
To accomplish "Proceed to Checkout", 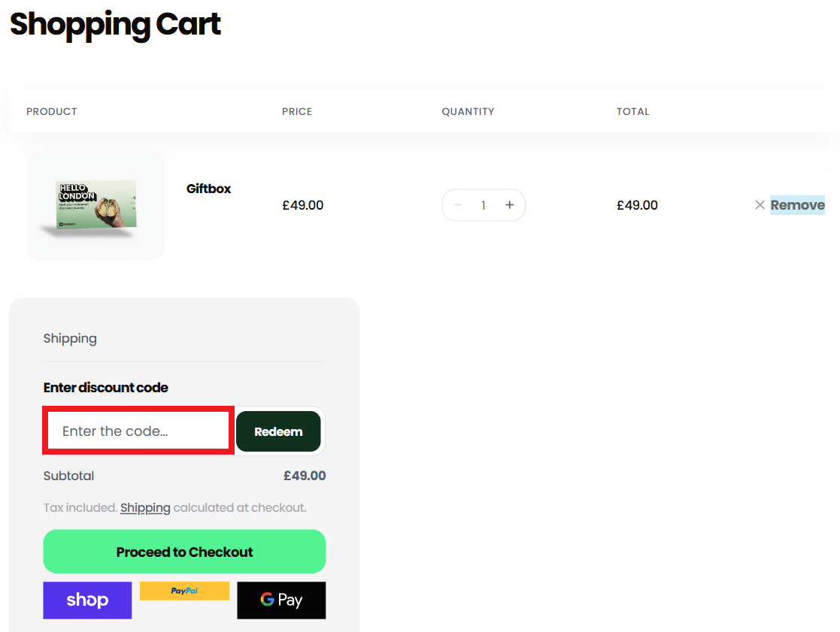I will click(x=184, y=551).
